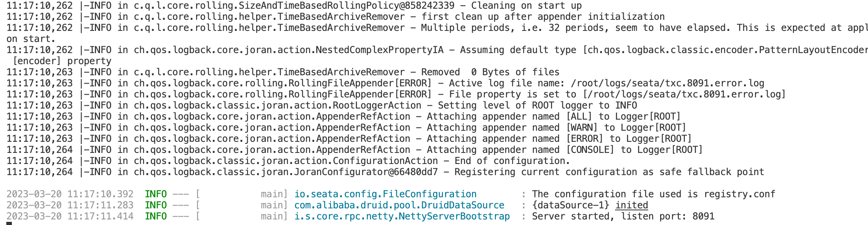Viewport: 868px width, 225px height.
Task: Click the port number 8091 after "listen port:"
Action: click(x=703, y=216)
